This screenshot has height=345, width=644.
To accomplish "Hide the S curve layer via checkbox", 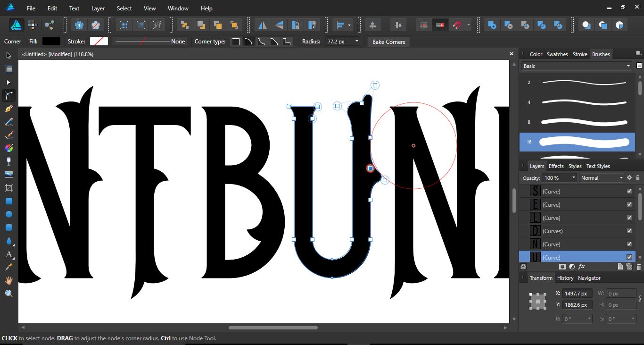I will 629,191.
